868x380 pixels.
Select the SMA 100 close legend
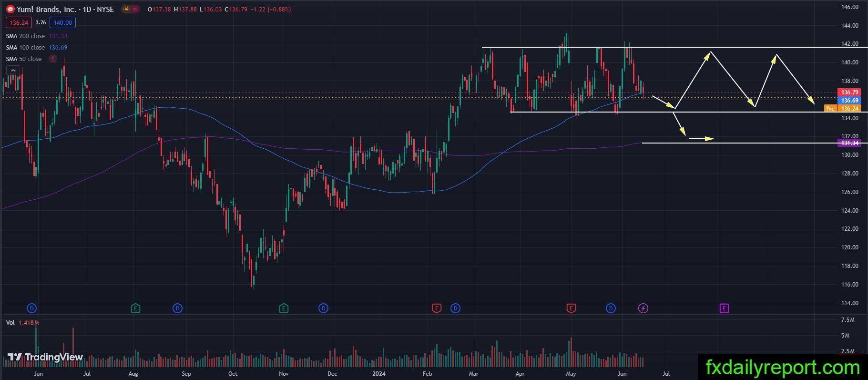pyautogui.click(x=25, y=48)
